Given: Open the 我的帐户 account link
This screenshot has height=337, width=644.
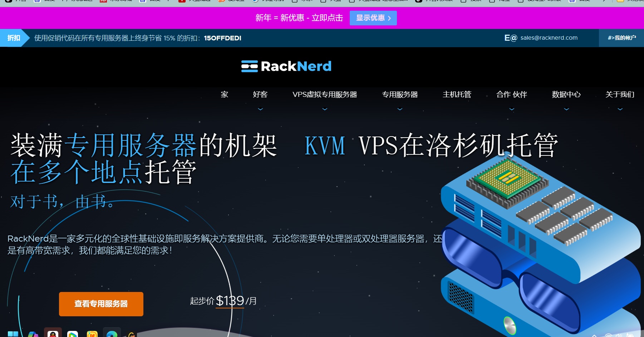Looking at the screenshot, I should (x=621, y=38).
